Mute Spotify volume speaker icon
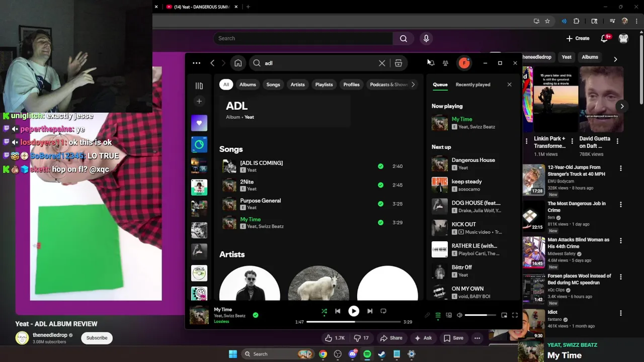This screenshot has height=362, width=644. click(x=459, y=315)
